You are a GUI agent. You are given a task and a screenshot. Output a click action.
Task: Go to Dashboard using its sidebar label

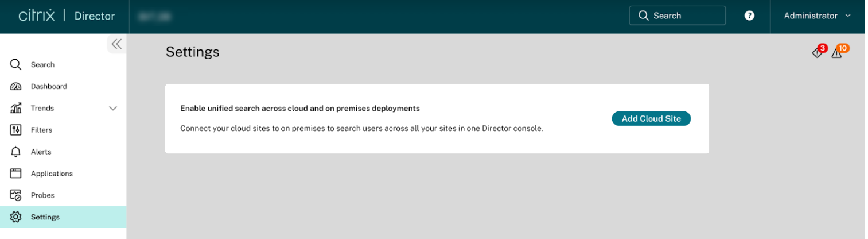(x=49, y=86)
